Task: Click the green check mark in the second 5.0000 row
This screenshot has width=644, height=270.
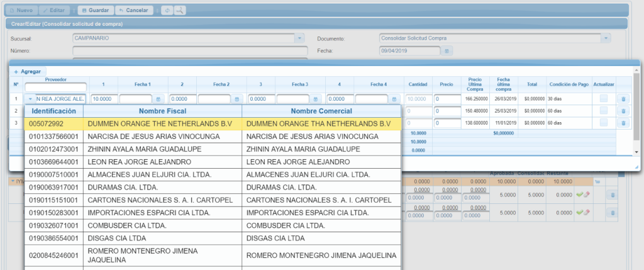Action: point(579,213)
